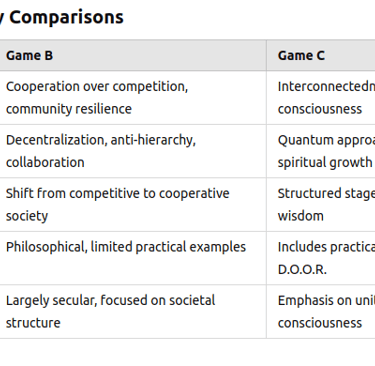
Task: Click the Game C cell beginning 'Quantum approa'
Action: point(321,151)
